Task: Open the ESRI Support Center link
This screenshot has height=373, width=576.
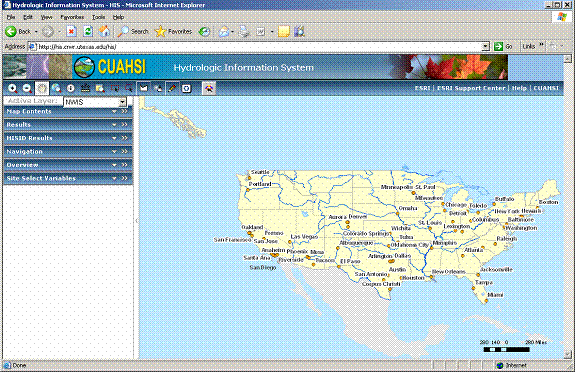Action: 471,88
